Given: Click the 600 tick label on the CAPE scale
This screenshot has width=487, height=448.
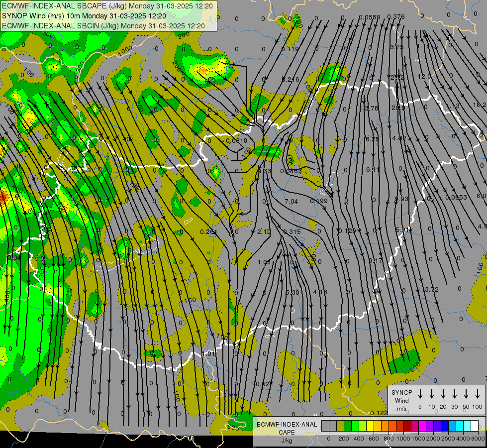Looking at the screenshot, I should pyautogui.click(x=374, y=439).
